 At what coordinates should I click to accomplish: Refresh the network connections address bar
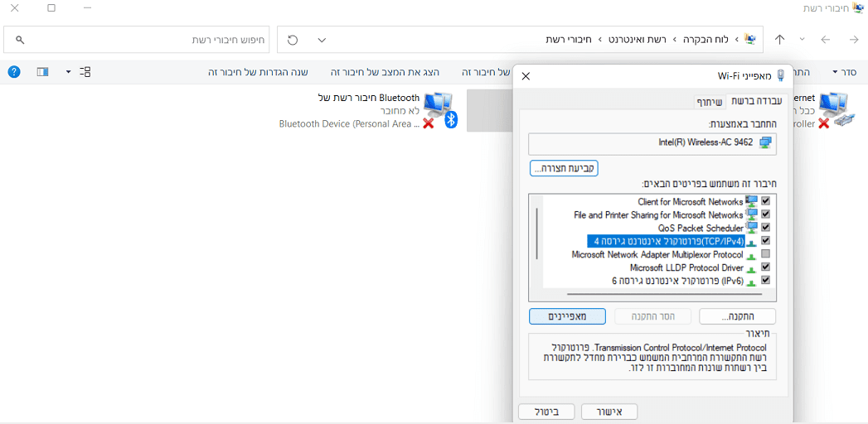coord(293,40)
